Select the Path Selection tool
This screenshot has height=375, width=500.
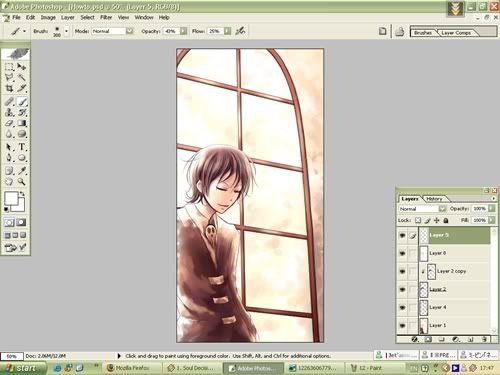[9, 147]
